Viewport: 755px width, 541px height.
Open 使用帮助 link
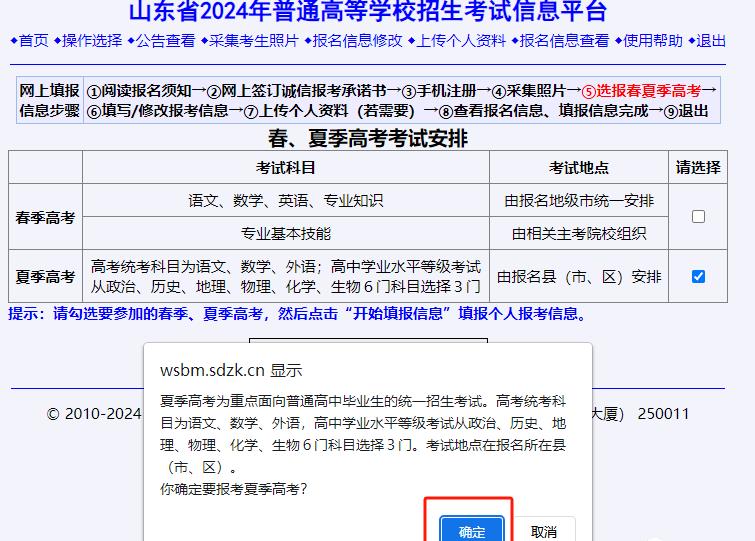[x=653, y=40]
